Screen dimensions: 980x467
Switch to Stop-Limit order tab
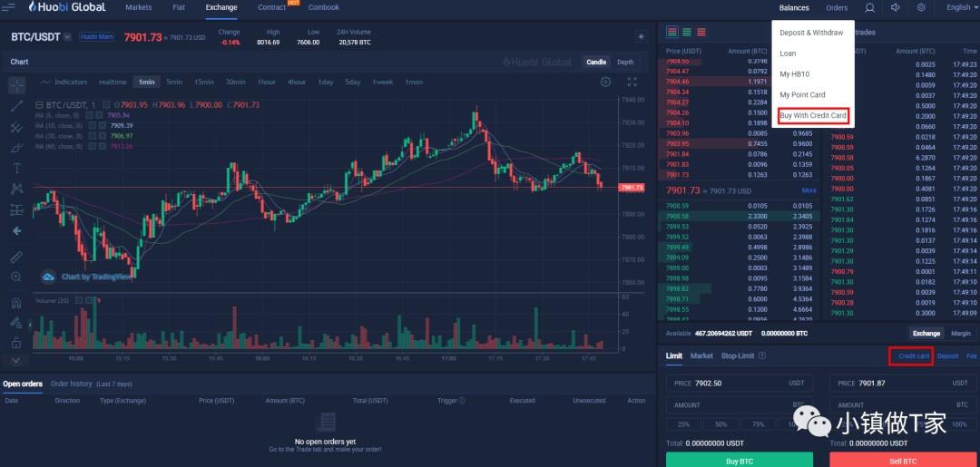click(738, 355)
